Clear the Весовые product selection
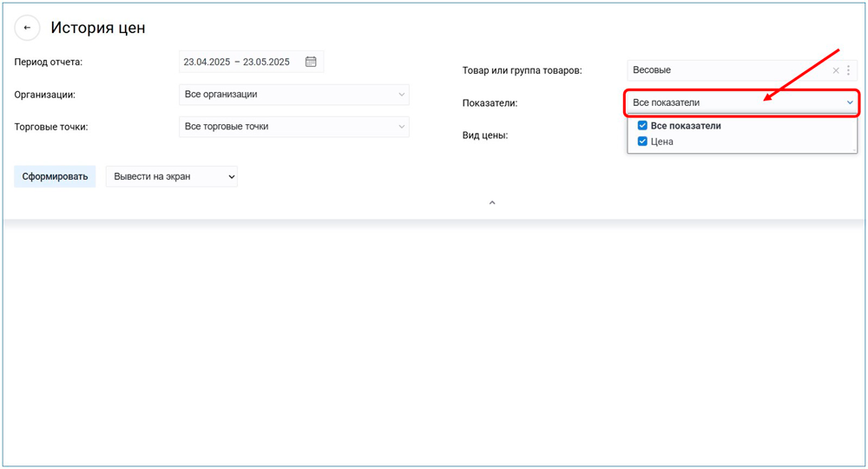The height and width of the screenshot is (469, 868). tap(836, 70)
